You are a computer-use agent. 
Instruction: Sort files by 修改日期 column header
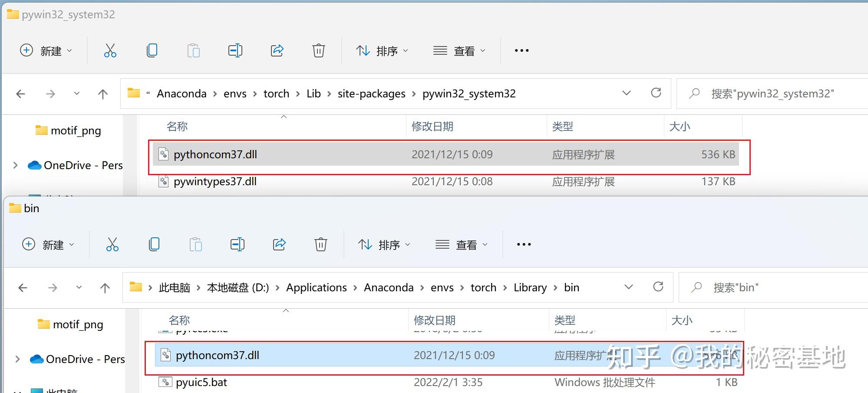click(x=432, y=126)
